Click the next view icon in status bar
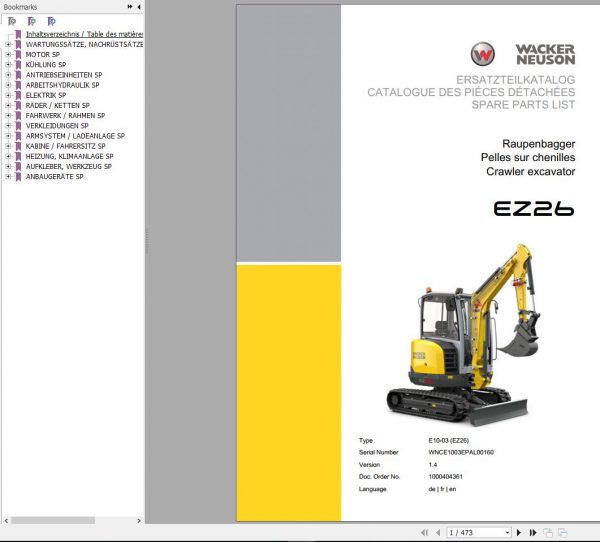This screenshot has width=600, height=542. pyautogui.click(x=562, y=532)
